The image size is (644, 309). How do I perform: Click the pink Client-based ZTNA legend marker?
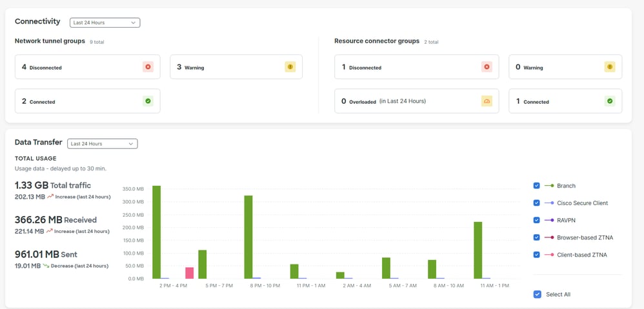pos(549,255)
